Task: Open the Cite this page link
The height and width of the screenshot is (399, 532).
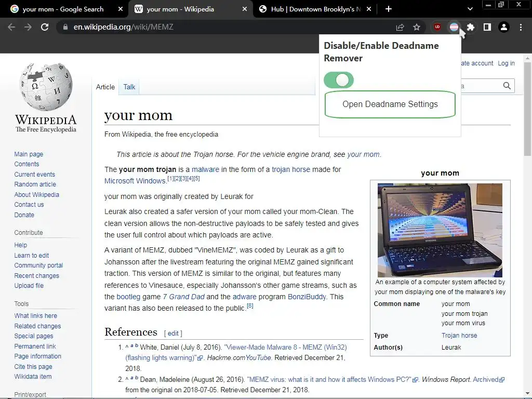Action: (x=33, y=366)
